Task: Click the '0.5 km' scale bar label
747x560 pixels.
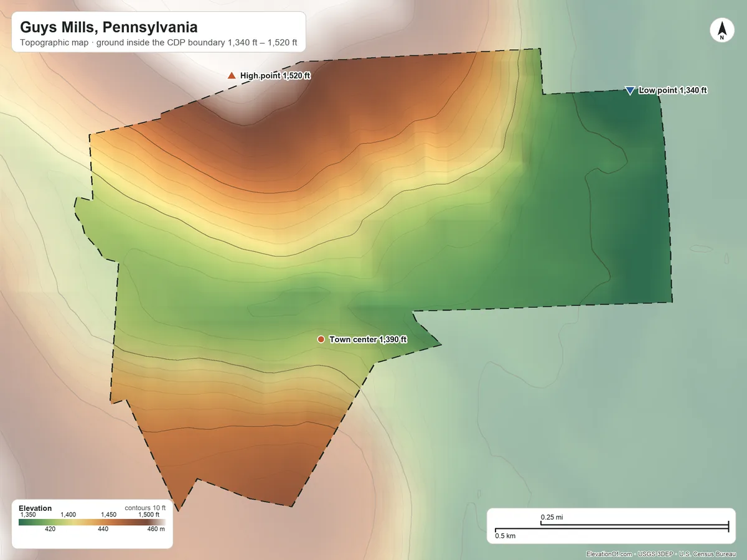Action: coord(505,536)
